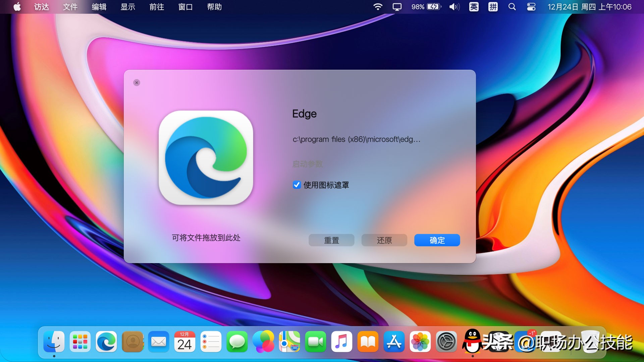This screenshot has width=644, height=362.
Task: Open the Wi-Fi status menu
Action: 378,7
